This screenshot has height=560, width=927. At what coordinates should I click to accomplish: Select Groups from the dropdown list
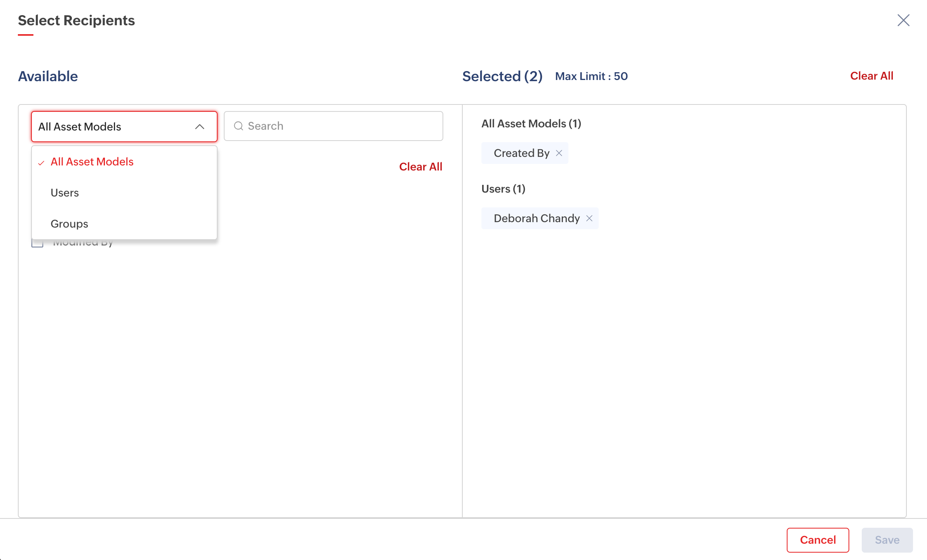point(70,224)
